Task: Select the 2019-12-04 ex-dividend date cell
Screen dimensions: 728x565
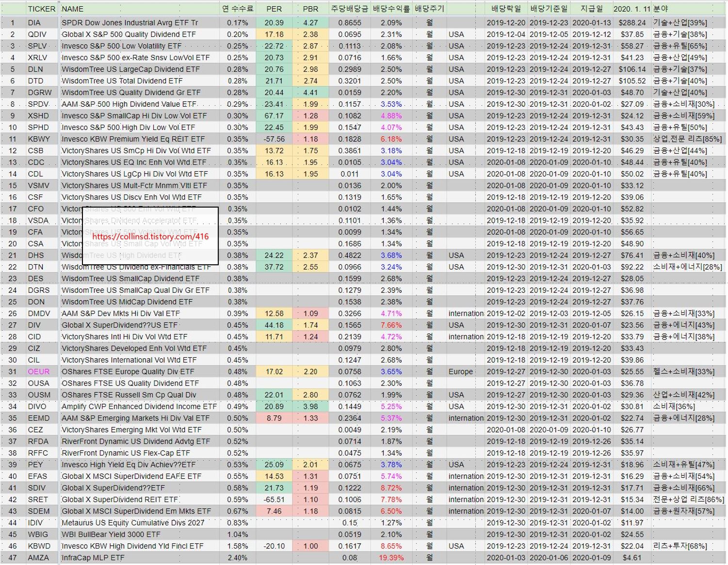Action: [506, 34]
